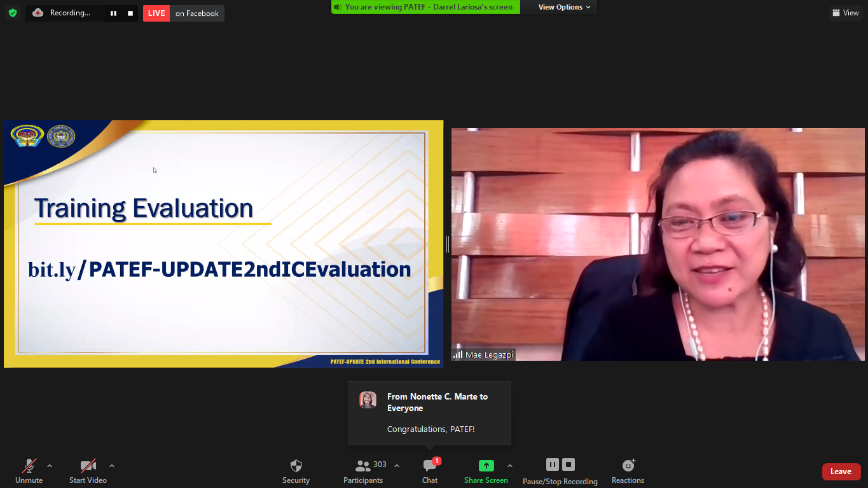Pause recording from bottom toolbar
868x488 pixels.
(553, 464)
